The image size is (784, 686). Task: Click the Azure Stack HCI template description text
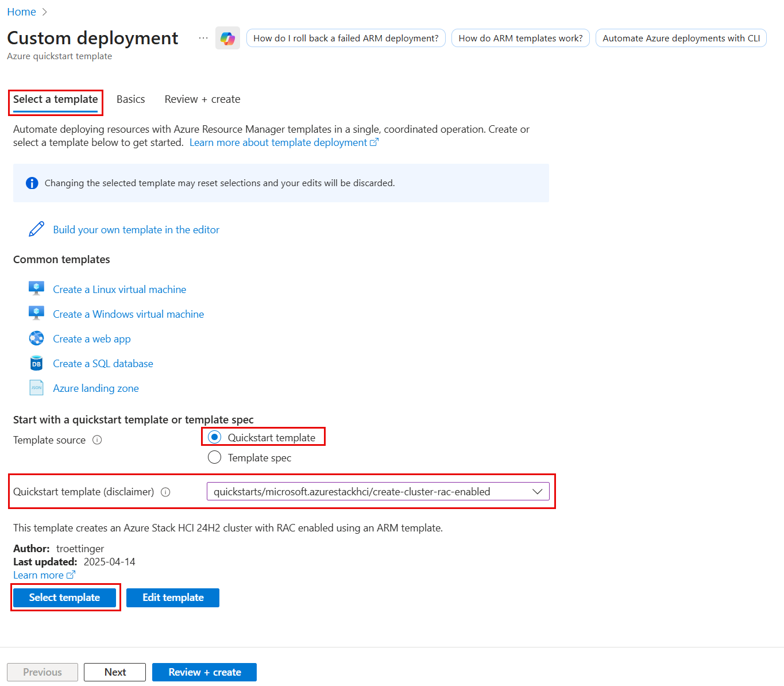coord(228,528)
